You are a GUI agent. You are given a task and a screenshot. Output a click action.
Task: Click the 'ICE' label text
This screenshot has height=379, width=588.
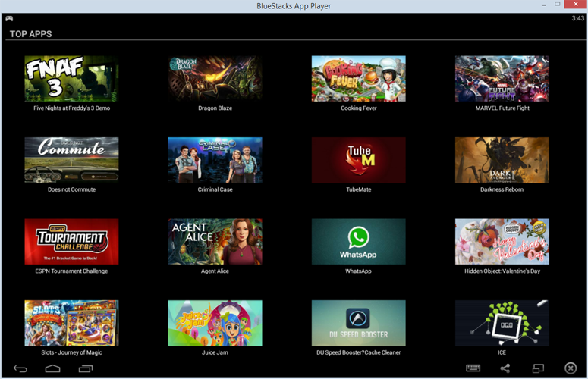pyautogui.click(x=502, y=352)
